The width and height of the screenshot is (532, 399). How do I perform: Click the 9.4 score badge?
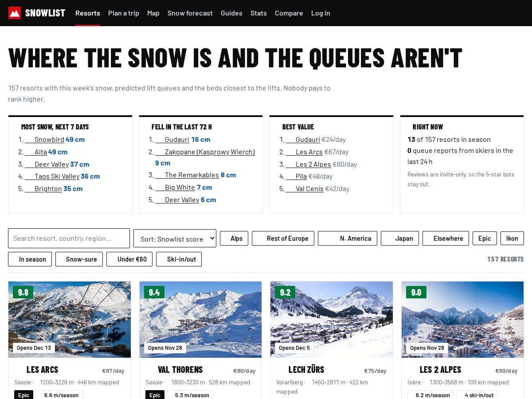(x=154, y=292)
